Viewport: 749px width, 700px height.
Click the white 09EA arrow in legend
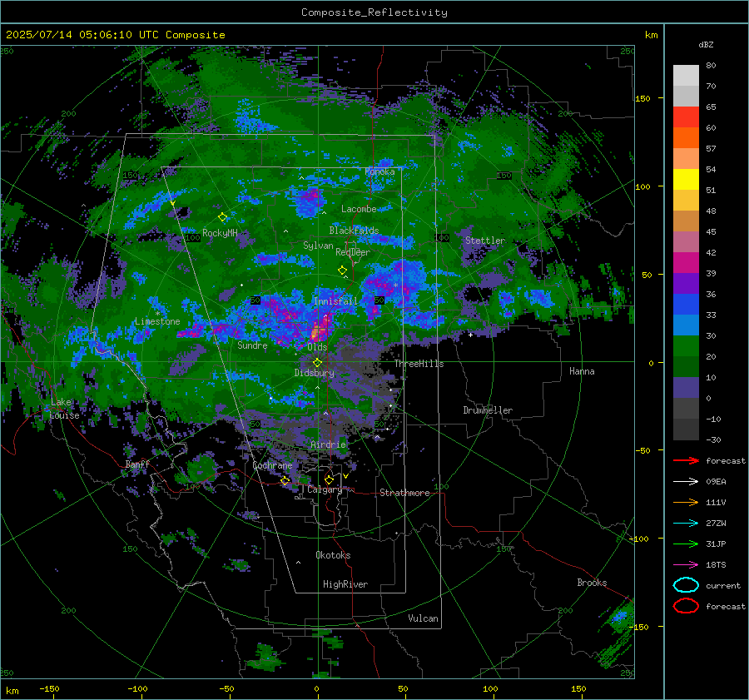686,482
